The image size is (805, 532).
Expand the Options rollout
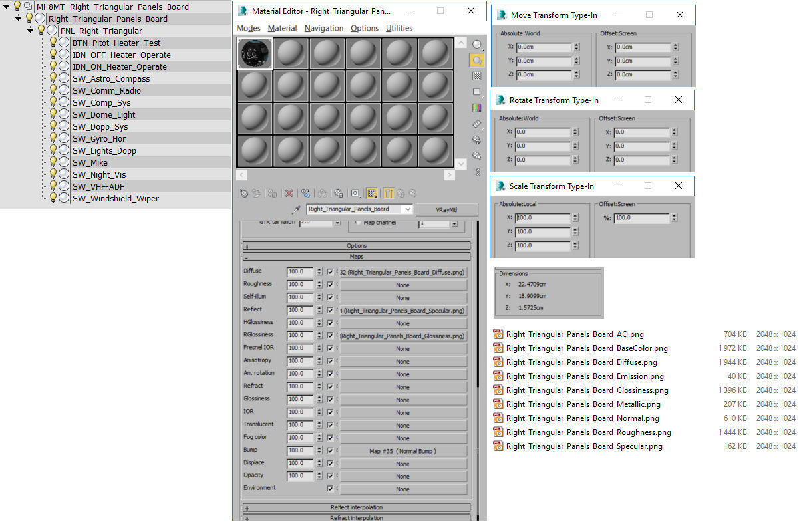(356, 246)
